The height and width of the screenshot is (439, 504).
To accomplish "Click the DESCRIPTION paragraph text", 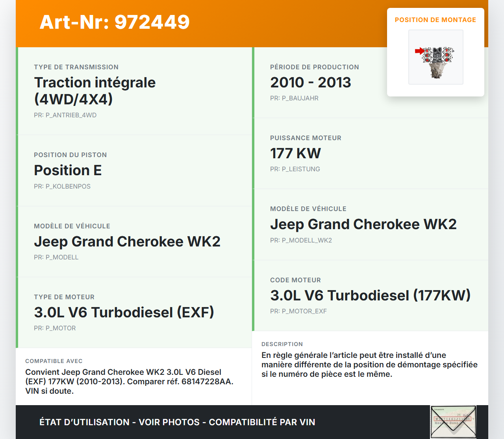I will click(369, 365).
